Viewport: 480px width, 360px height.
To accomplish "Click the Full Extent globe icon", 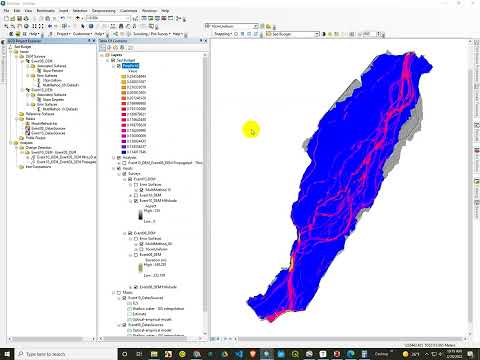I will click(x=26, y=26).
